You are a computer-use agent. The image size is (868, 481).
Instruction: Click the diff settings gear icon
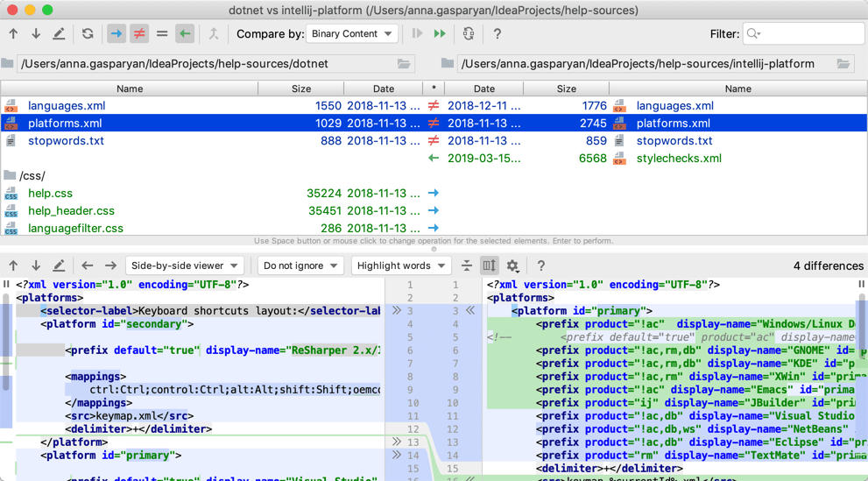coord(512,265)
